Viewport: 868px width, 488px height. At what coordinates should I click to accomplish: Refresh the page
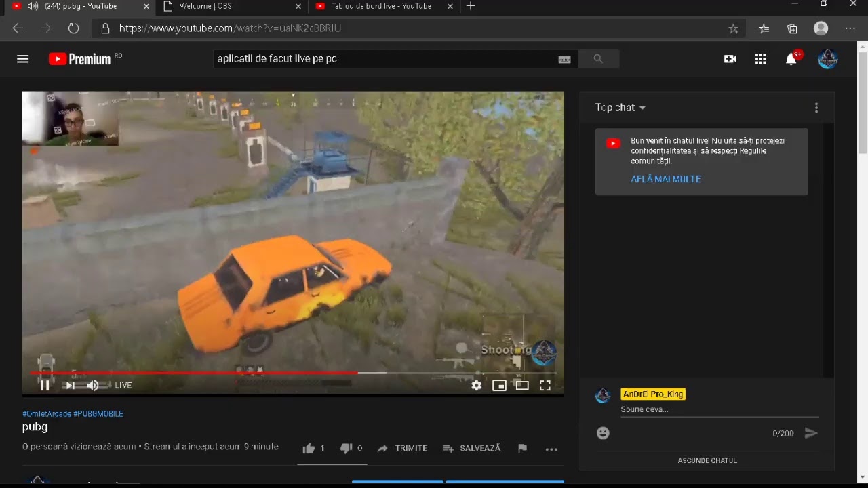tap(73, 28)
